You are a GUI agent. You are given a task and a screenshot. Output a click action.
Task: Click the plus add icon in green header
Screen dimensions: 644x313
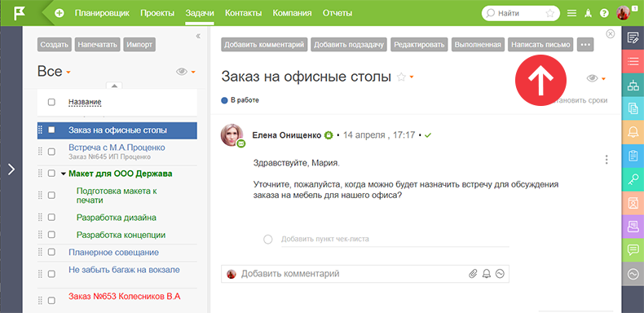click(x=60, y=13)
